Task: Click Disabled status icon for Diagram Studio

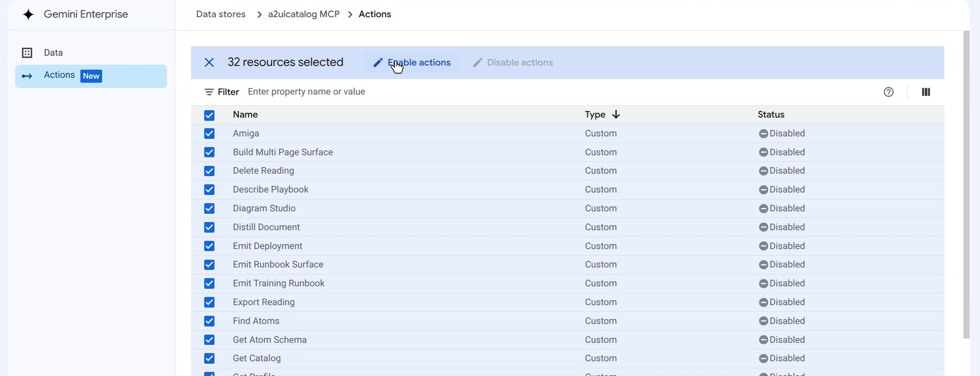Action: tap(763, 208)
